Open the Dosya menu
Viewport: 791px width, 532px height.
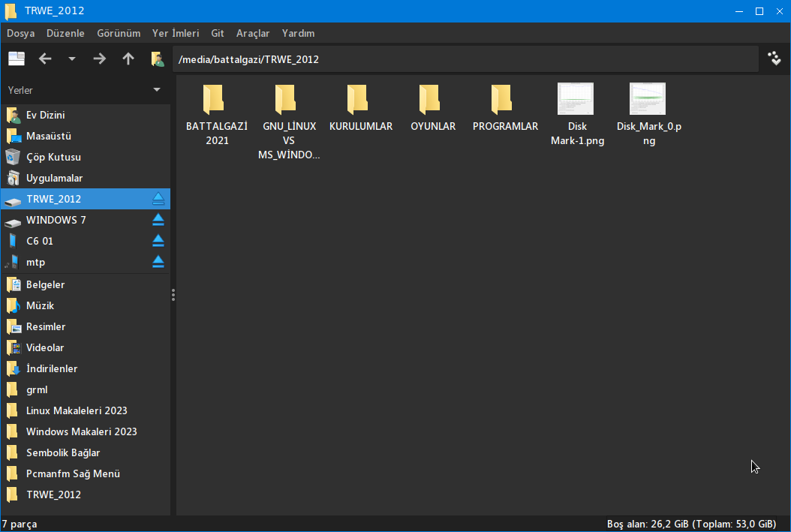[21, 33]
